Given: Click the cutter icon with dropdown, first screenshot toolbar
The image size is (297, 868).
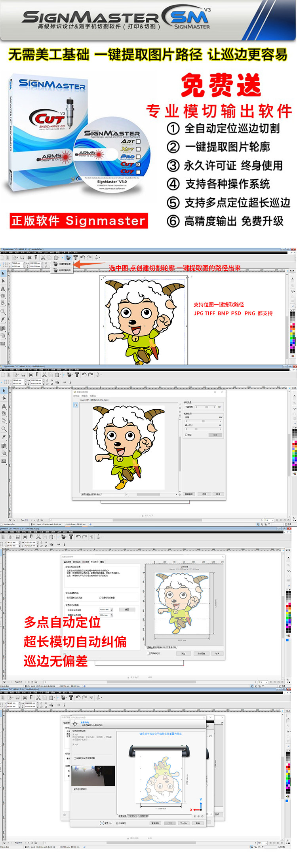Looking at the screenshot, I should point(69,257).
